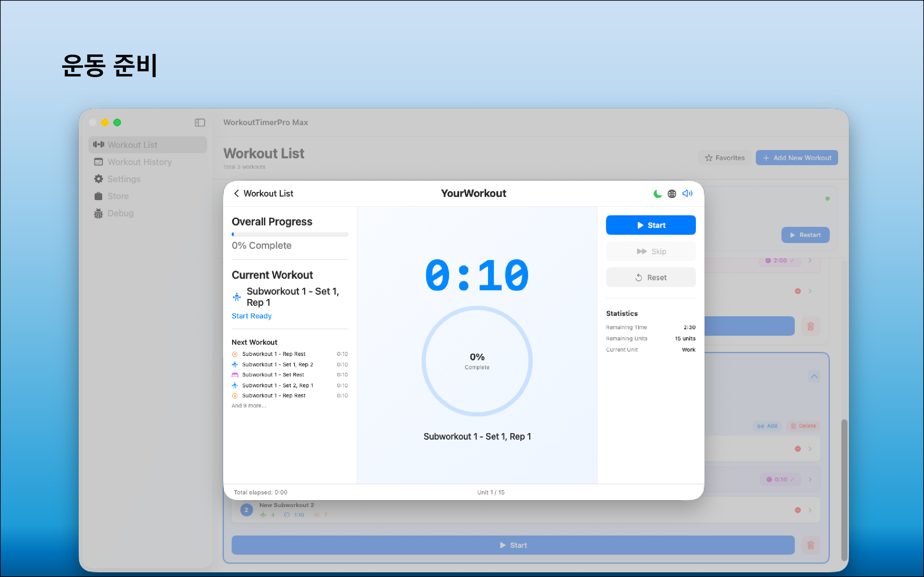Go back to Workout List
This screenshot has width=924, height=577.
[263, 194]
